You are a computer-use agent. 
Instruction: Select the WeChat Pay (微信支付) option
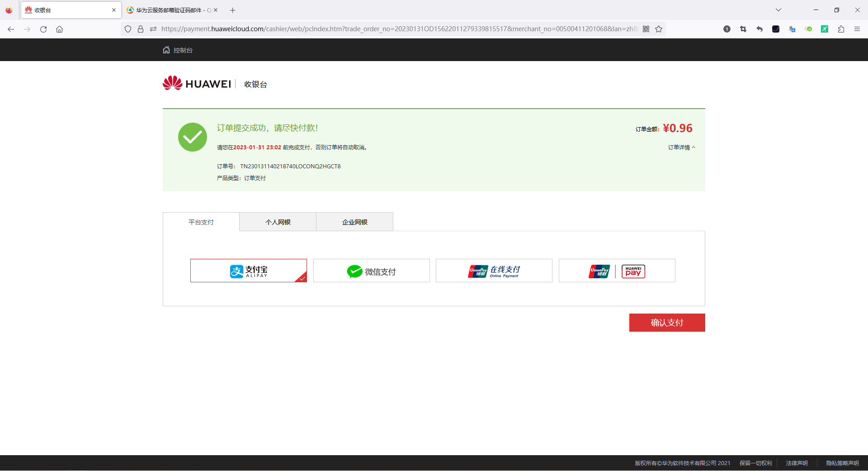372,271
